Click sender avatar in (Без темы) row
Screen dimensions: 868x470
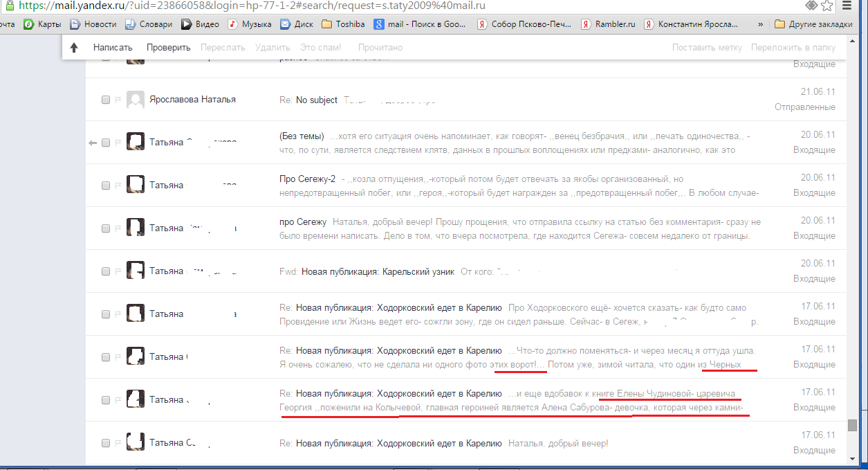tap(136, 142)
